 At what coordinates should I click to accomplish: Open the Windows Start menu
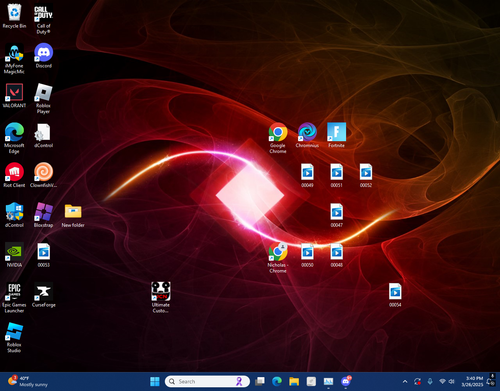155,381
